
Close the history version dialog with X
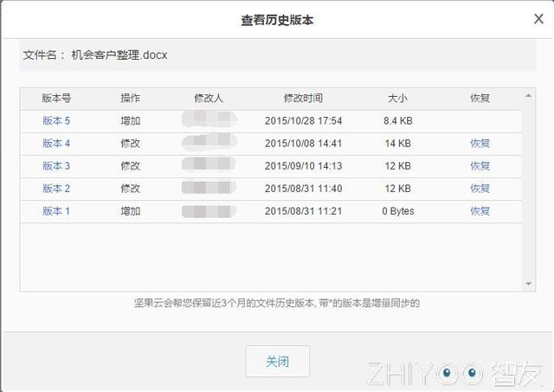[x=538, y=19]
